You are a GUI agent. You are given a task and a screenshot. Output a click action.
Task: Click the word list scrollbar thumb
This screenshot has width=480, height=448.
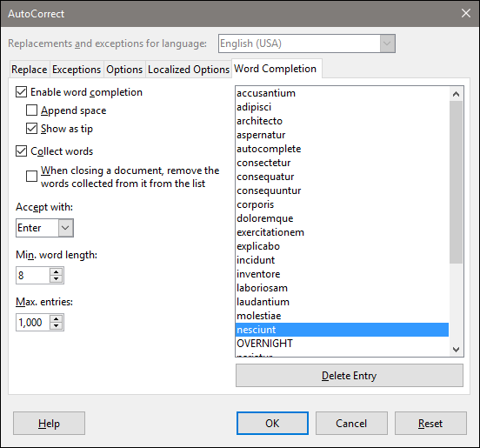(457, 182)
